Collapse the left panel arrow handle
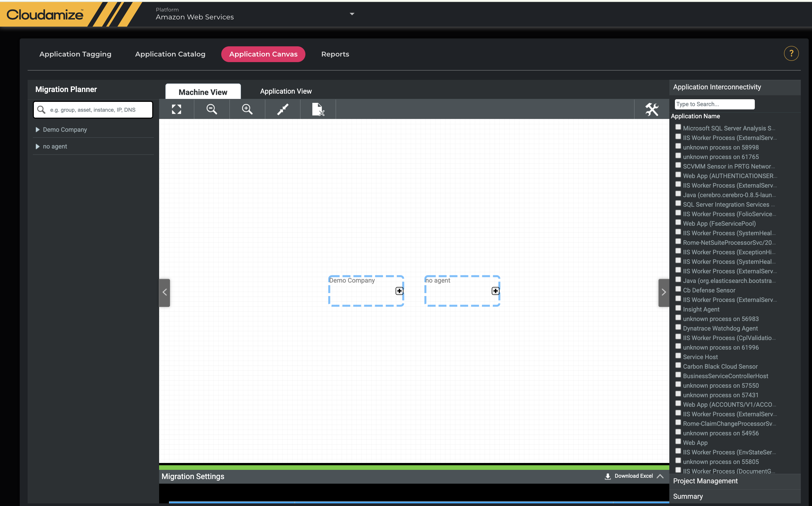 pos(164,292)
